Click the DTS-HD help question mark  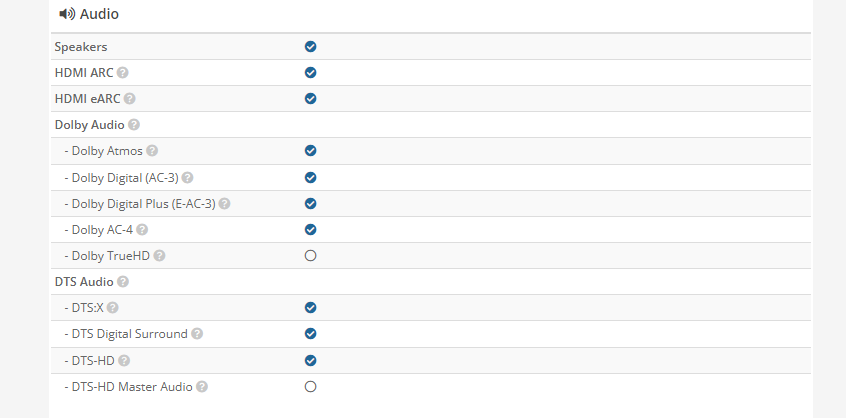(x=124, y=360)
